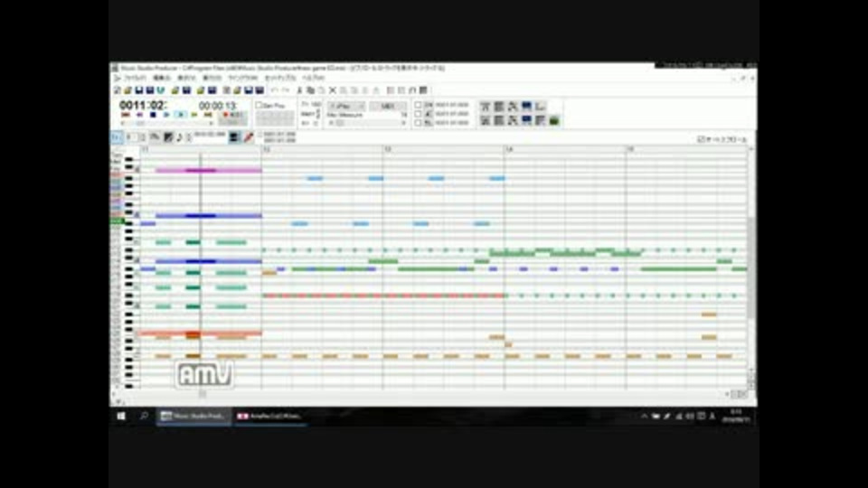Image resolution: width=868 pixels, height=488 pixels.
Task: Switch to the AmaRec taskbar button
Action: point(269,416)
